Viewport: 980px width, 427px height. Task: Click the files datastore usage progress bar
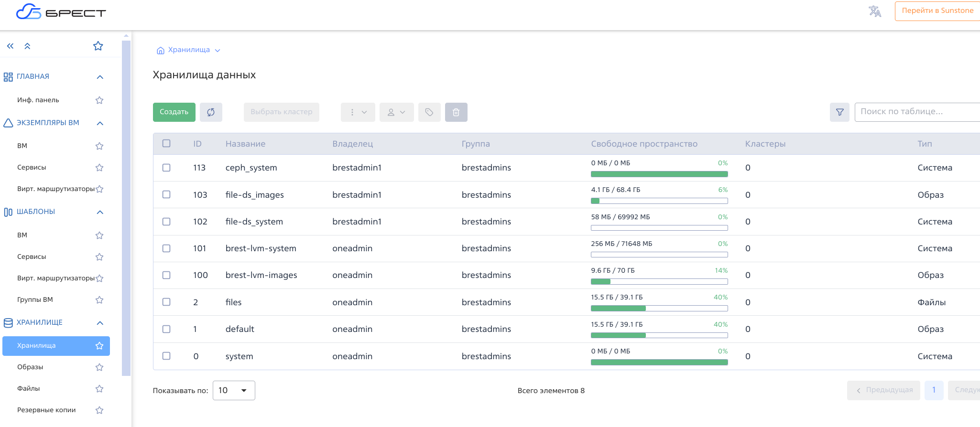click(659, 309)
